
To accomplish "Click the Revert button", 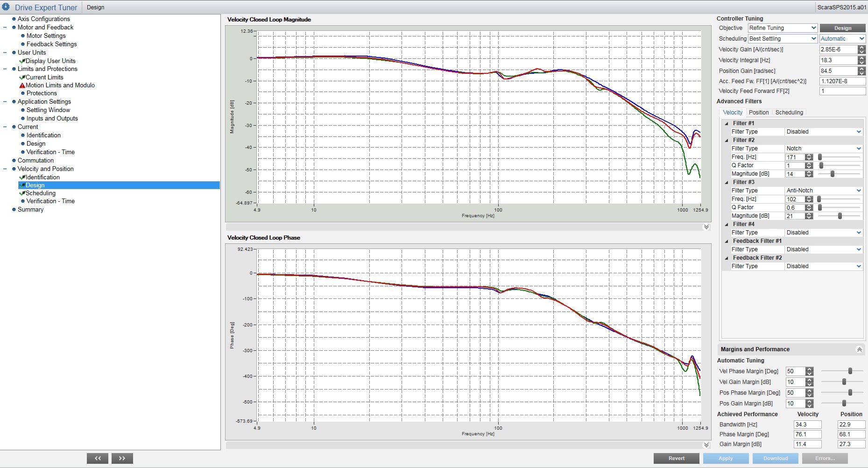I will tap(676, 458).
